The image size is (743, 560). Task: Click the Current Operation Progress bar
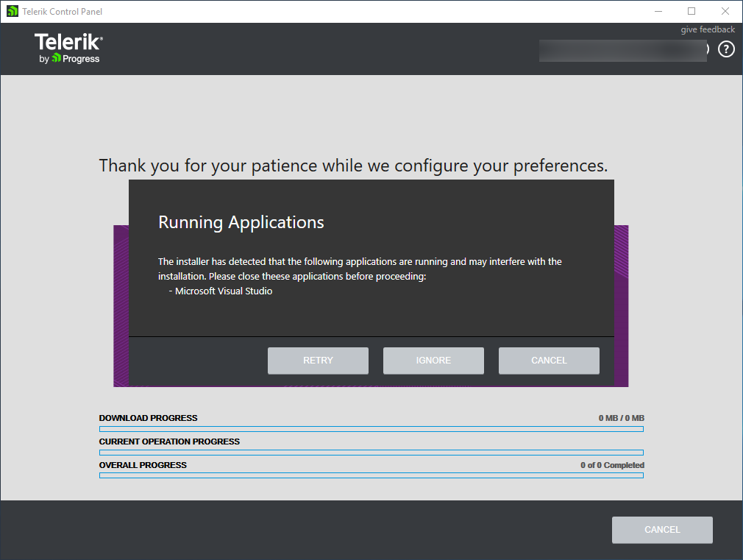point(371,453)
